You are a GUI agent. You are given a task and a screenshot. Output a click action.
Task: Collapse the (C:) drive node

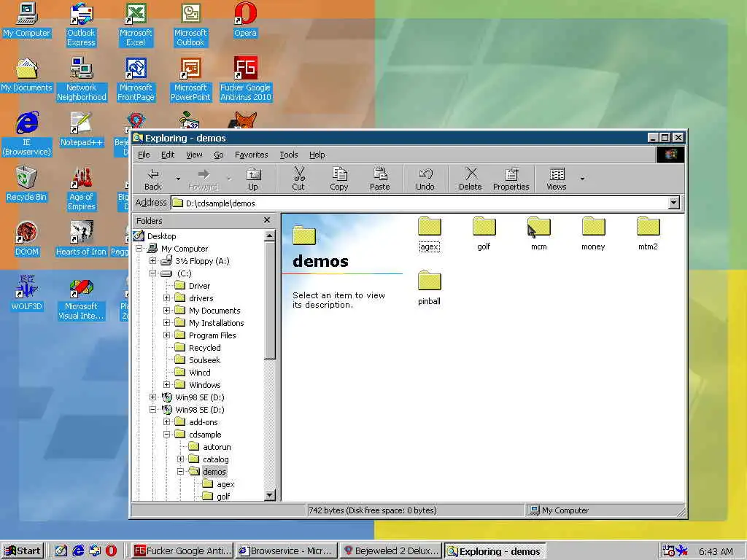[x=153, y=273]
